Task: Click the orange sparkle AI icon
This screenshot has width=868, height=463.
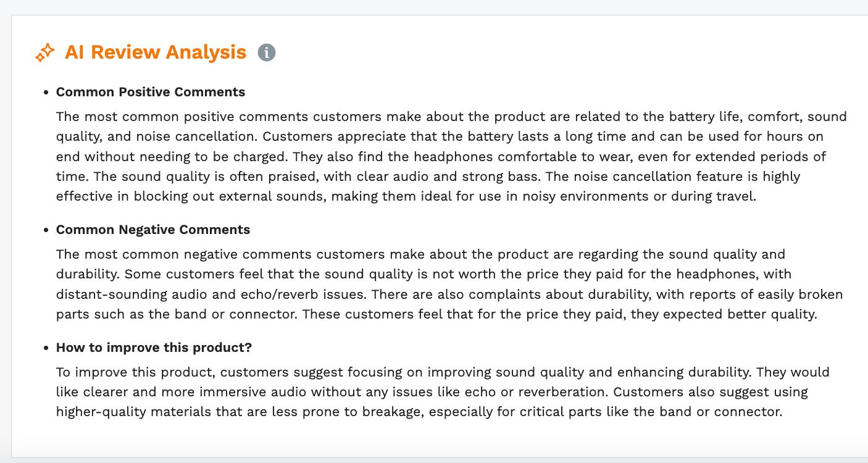Action: pyautogui.click(x=45, y=53)
